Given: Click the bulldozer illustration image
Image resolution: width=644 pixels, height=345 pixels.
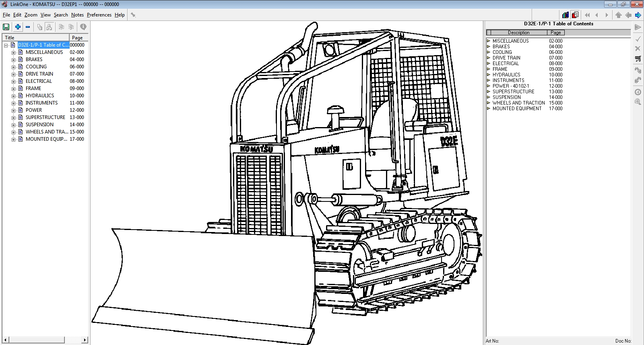Looking at the screenshot, I should (x=287, y=183).
